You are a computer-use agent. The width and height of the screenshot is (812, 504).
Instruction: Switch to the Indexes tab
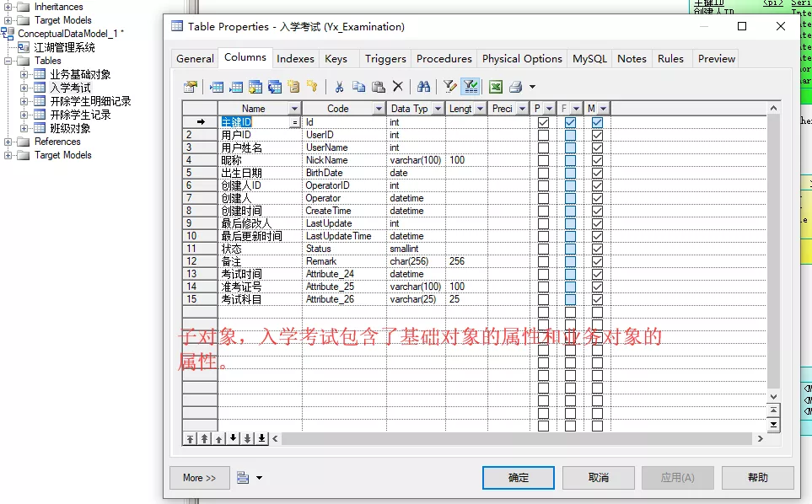295,58
